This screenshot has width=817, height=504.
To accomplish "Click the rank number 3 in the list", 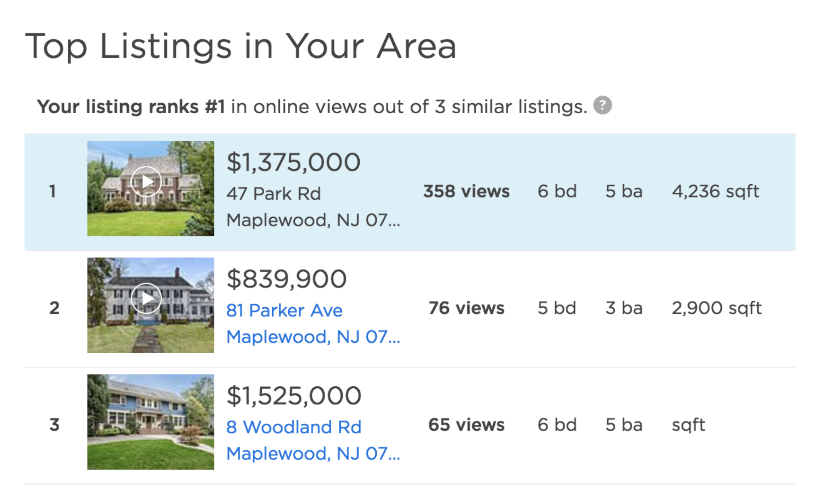I will (x=54, y=425).
